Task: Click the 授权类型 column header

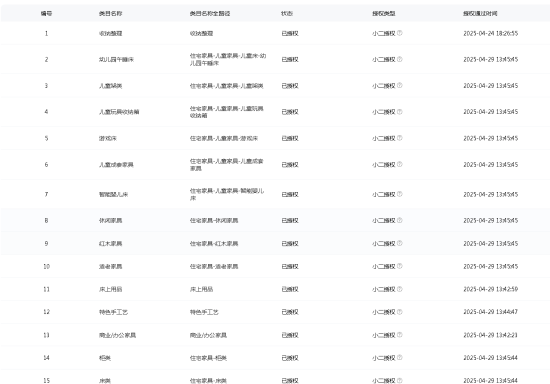Action: point(384,14)
